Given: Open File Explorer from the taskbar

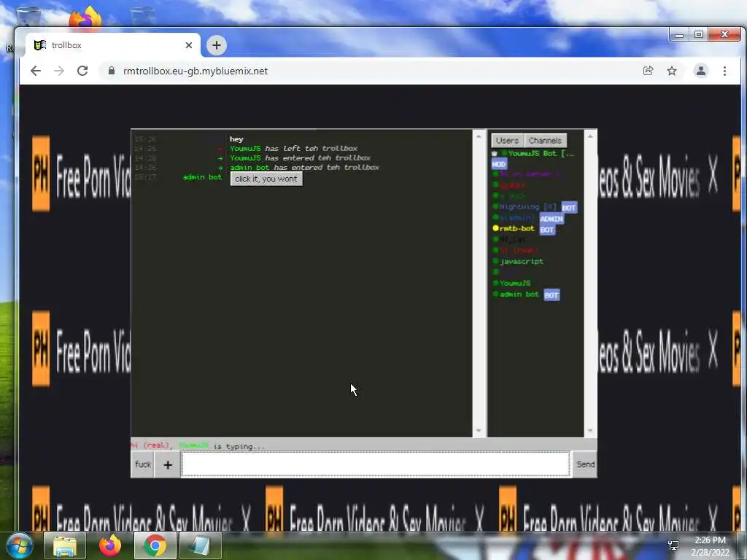Looking at the screenshot, I should [x=65, y=546].
